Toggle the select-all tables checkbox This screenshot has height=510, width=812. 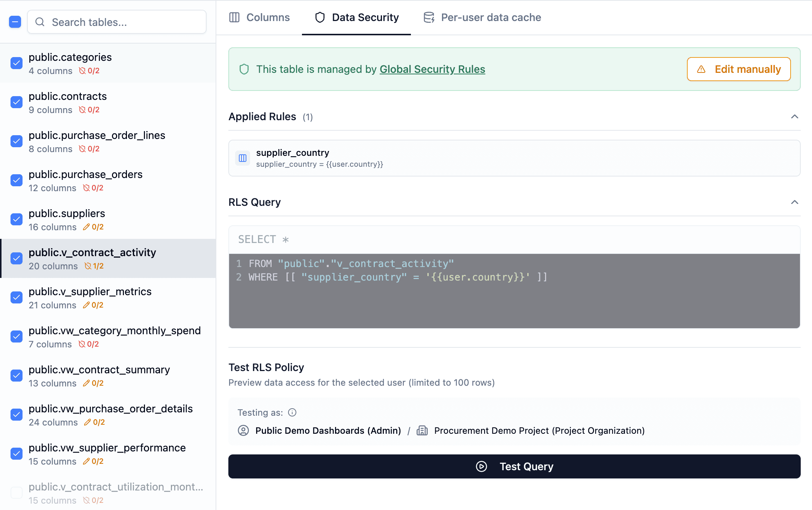point(15,22)
